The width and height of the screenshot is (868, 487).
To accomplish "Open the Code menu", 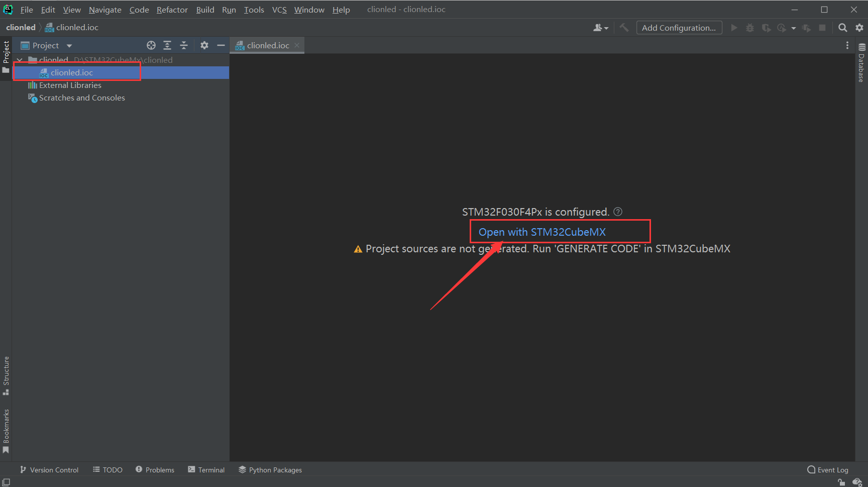I will pos(139,10).
